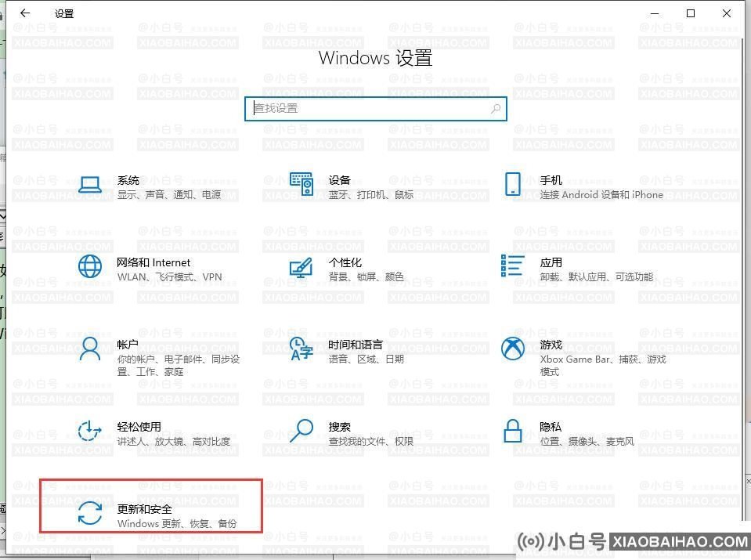Open 游戏 settings title
Viewport: 751px width, 560px height.
click(551, 345)
